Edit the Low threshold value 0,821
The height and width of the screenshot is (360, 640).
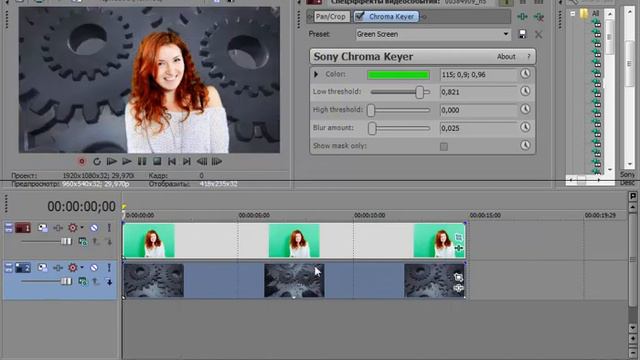tap(478, 92)
